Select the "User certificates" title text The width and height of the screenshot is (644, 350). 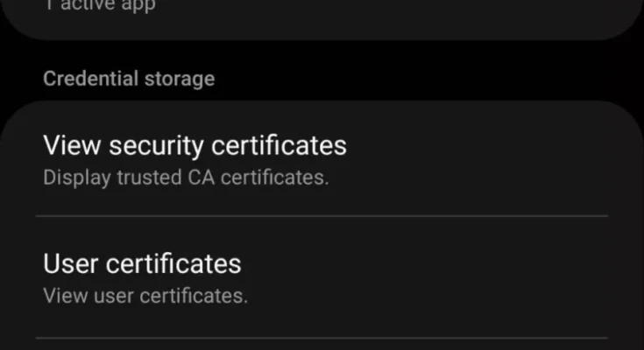pyautogui.click(x=142, y=262)
